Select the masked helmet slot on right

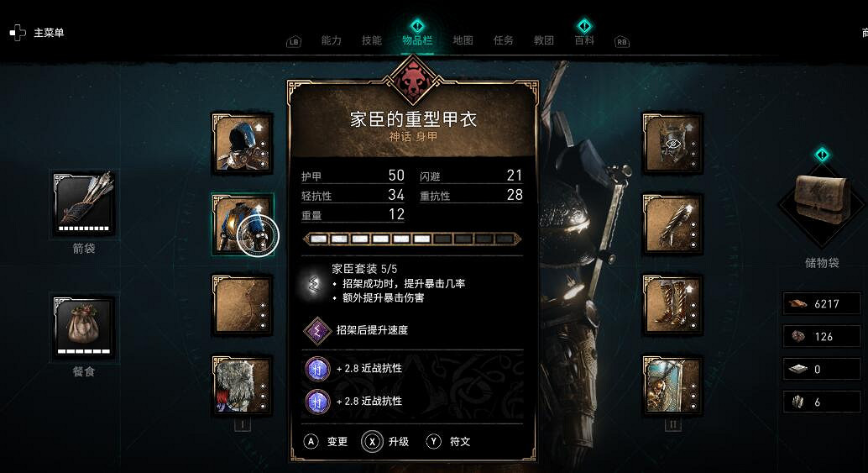click(672, 144)
